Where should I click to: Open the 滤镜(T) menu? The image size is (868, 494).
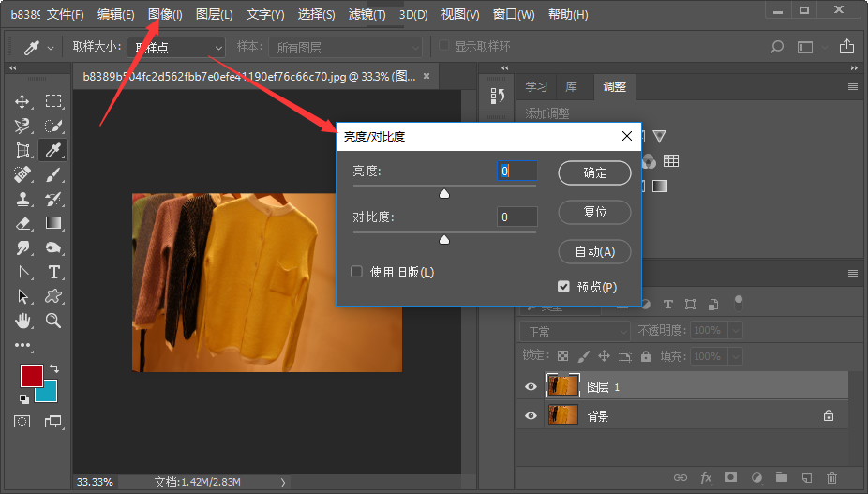pos(367,14)
